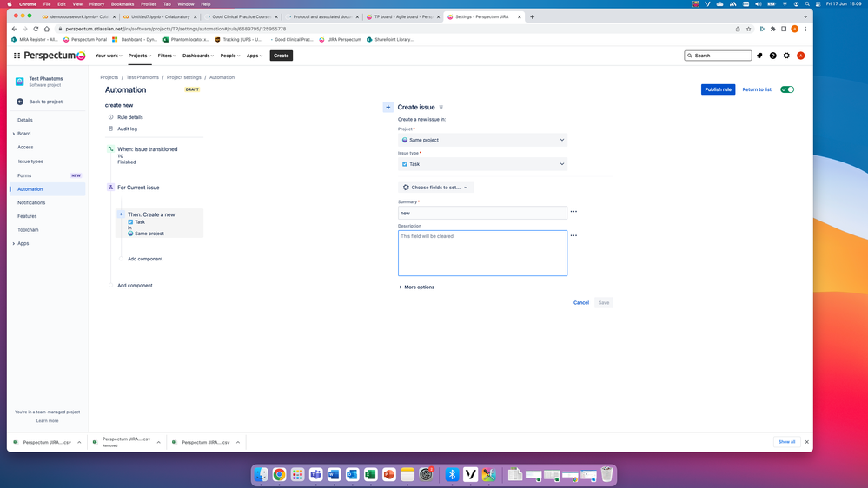
Task: Open the Jira help question mark icon
Action: click(x=772, y=56)
